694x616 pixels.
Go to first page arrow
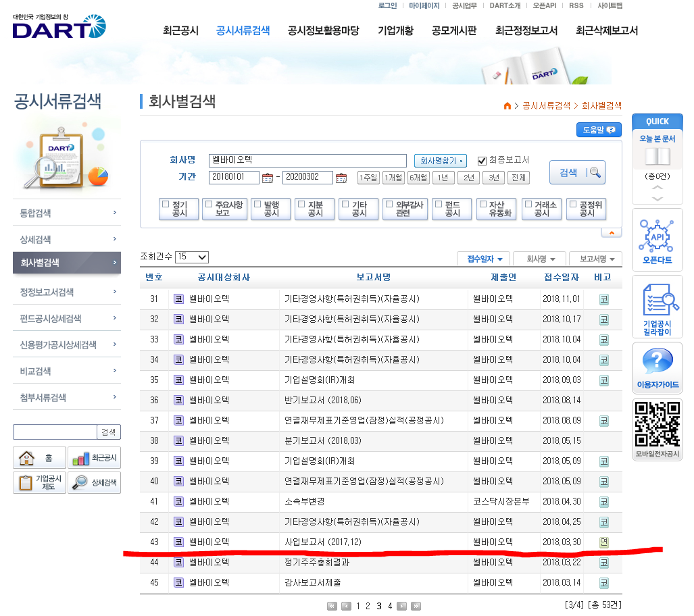click(x=332, y=606)
